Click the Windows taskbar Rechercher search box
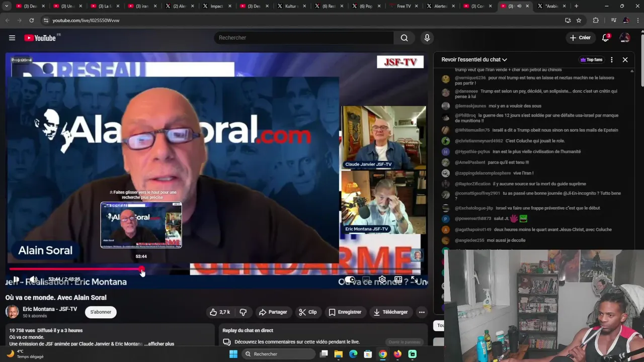This screenshot has width=644, height=362. [x=279, y=354]
